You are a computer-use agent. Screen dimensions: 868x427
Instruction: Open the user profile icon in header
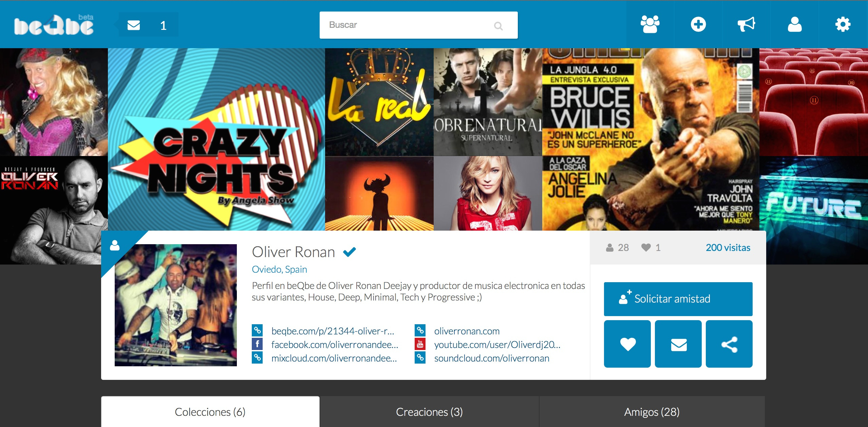(795, 24)
